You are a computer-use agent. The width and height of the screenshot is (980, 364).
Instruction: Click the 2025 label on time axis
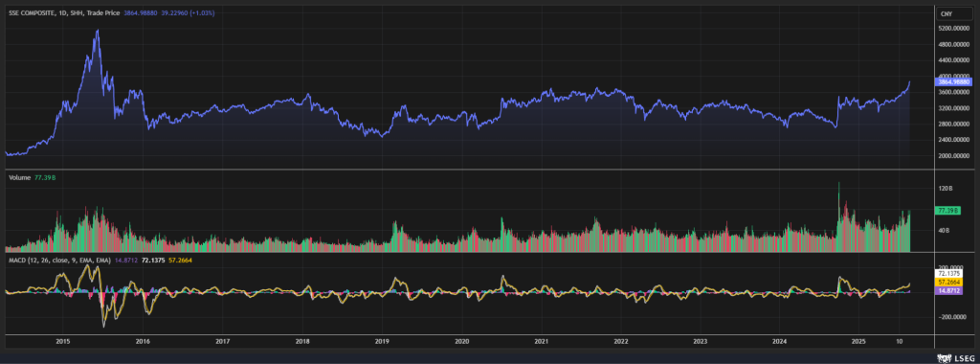[x=859, y=341]
